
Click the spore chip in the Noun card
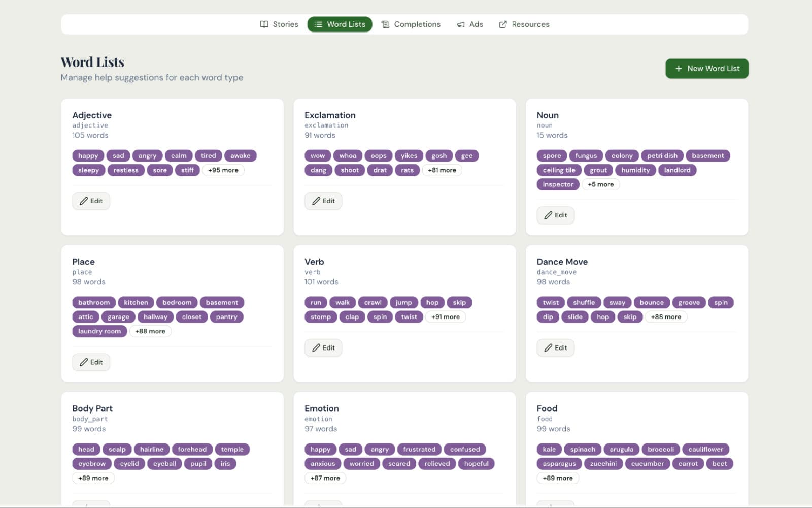click(551, 155)
